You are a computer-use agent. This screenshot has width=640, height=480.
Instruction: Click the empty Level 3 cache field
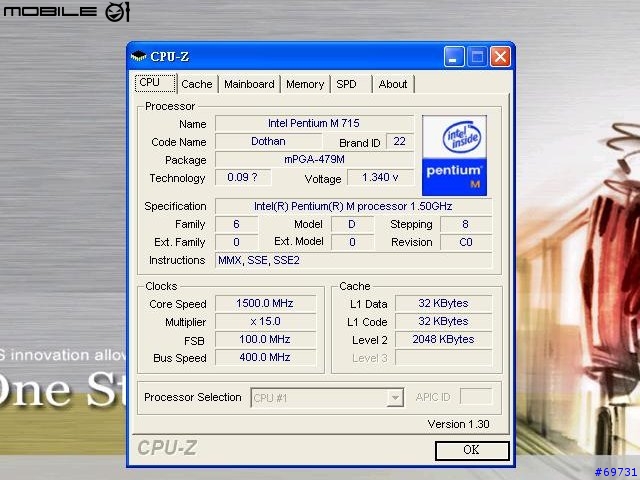[443, 357]
